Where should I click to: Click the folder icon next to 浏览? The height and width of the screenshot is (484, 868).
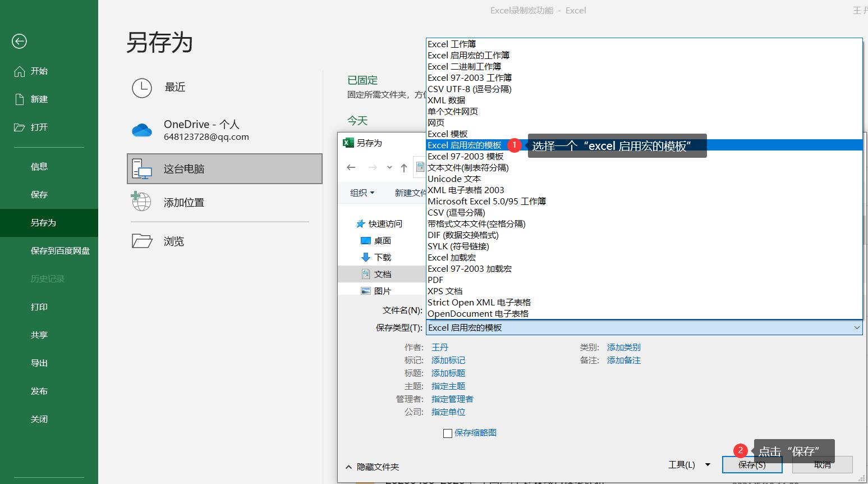pyautogui.click(x=142, y=241)
